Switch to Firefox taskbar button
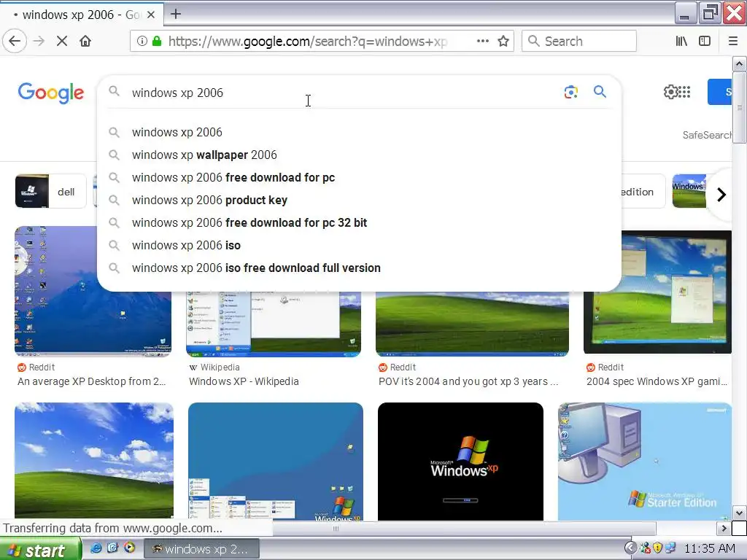 pos(201,549)
